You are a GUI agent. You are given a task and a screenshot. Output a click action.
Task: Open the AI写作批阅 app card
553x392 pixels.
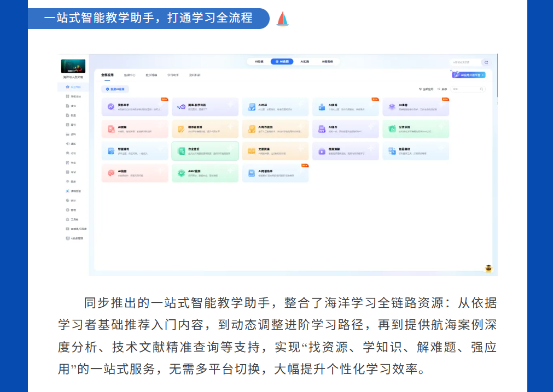(275, 129)
